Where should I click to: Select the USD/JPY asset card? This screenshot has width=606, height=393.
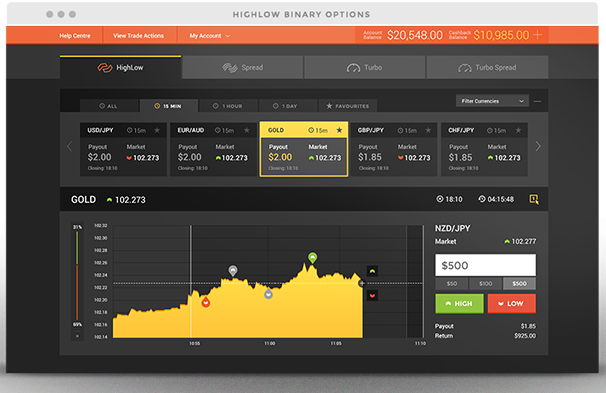click(123, 150)
